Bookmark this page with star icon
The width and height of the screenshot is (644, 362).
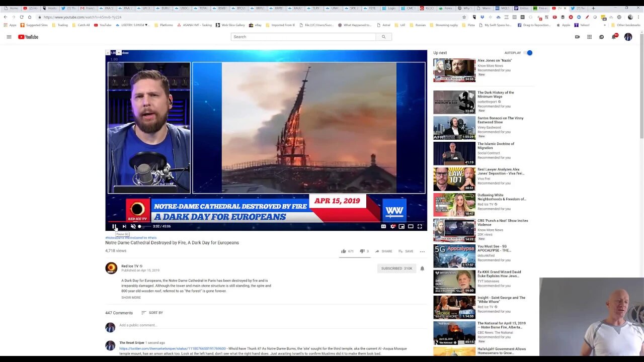point(464,17)
